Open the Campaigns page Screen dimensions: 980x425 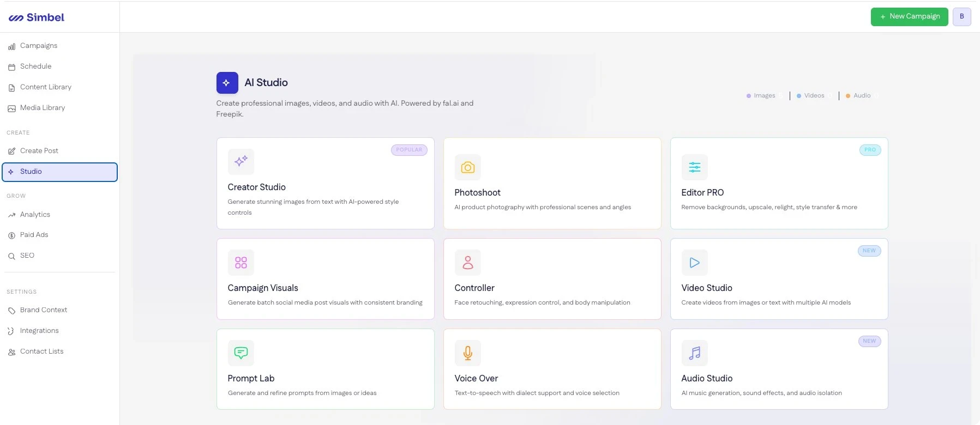point(59,46)
